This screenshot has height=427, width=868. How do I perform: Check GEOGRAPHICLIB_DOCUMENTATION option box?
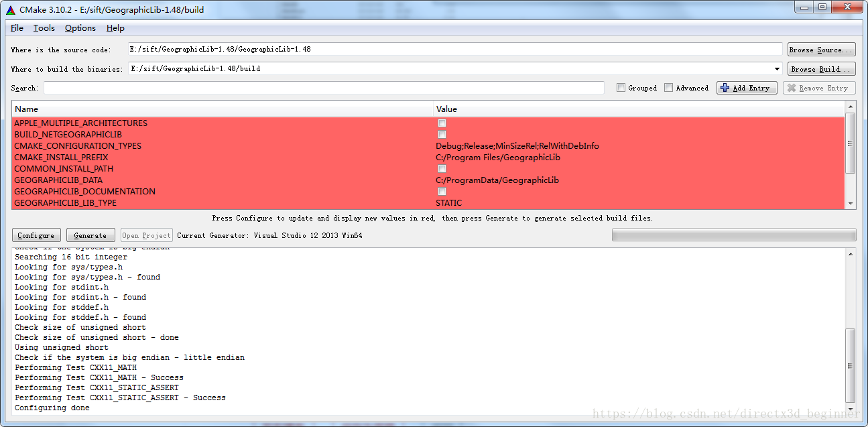442,192
